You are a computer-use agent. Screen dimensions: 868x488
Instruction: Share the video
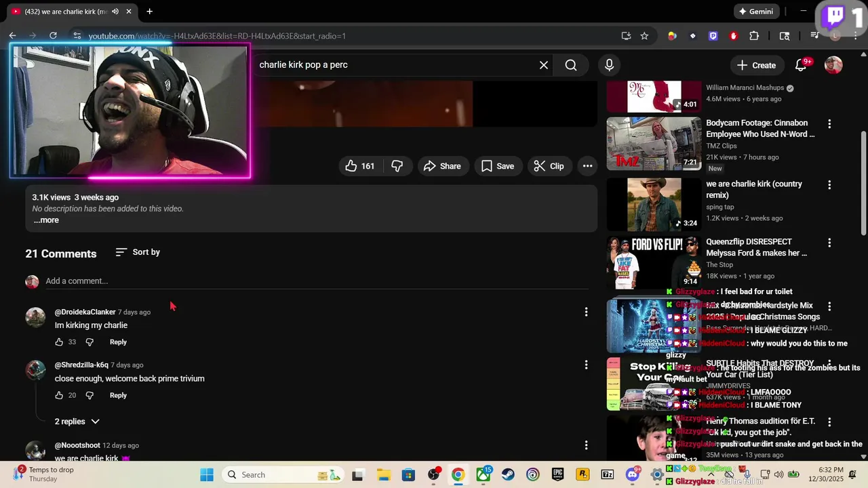click(x=442, y=166)
